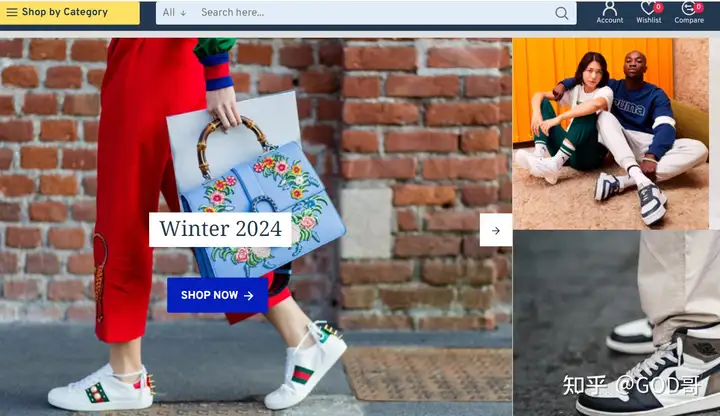
Task: Open the Compare arrows icon
Action: (688, 8)
